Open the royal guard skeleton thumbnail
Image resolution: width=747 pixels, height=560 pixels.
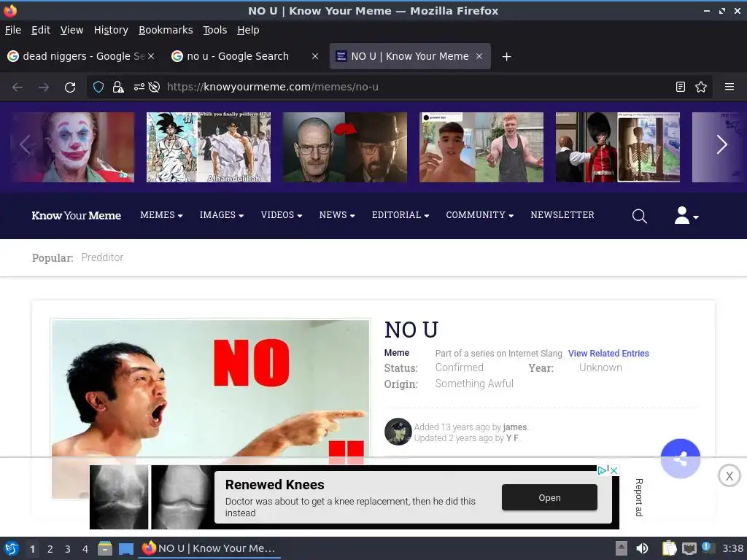618,147
